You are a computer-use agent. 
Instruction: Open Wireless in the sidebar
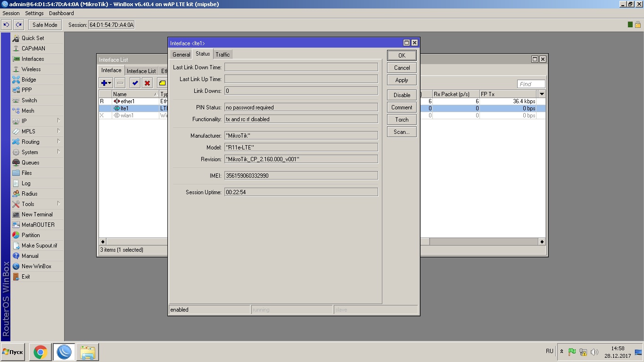37,69
